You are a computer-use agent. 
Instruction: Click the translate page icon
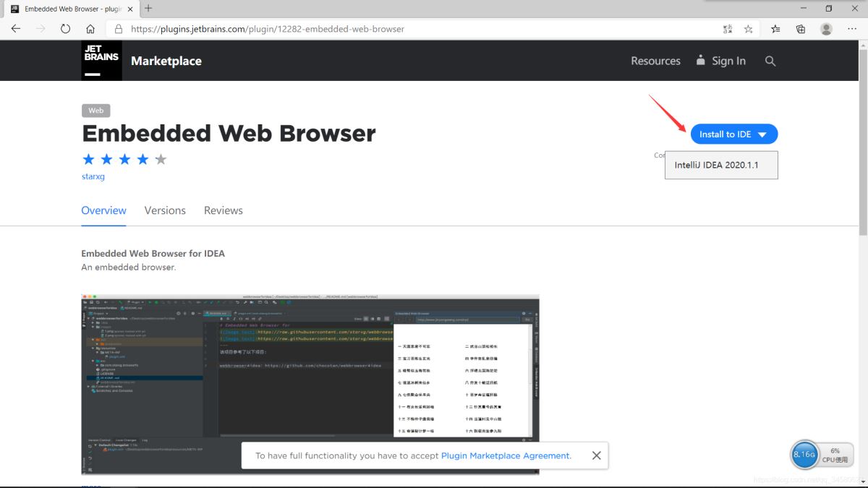[x=728, y=29]
